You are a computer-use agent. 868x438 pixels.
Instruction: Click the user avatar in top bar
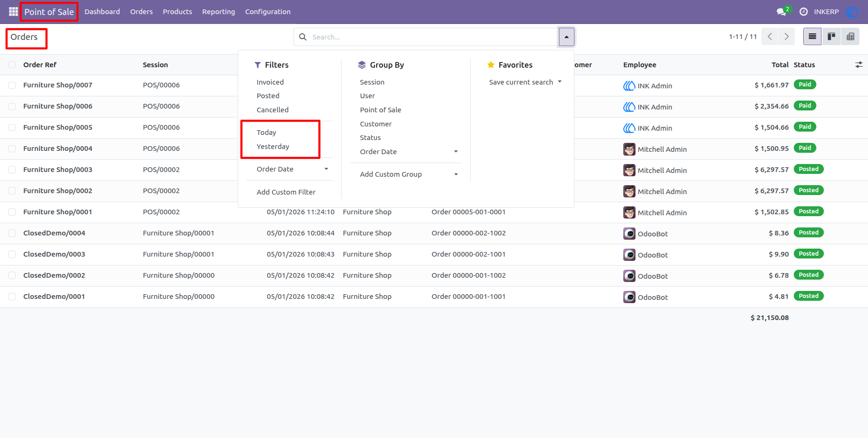(852, 12)
